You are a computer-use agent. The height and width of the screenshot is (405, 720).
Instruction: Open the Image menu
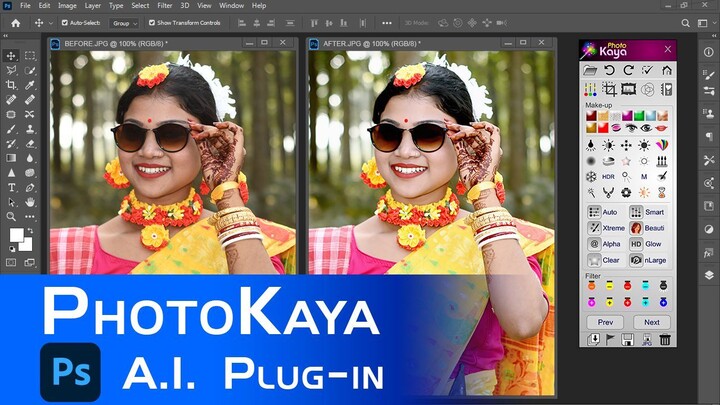pos(67,6)
